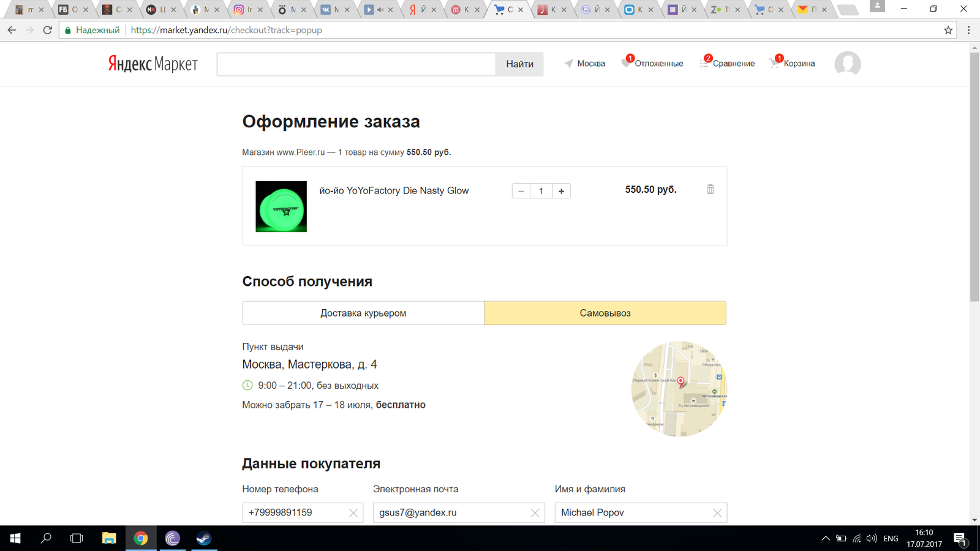Close the active Yandex Market checkout tab
Image resolution: width=980 pixels, height=551 pixels.
(521, 10)
